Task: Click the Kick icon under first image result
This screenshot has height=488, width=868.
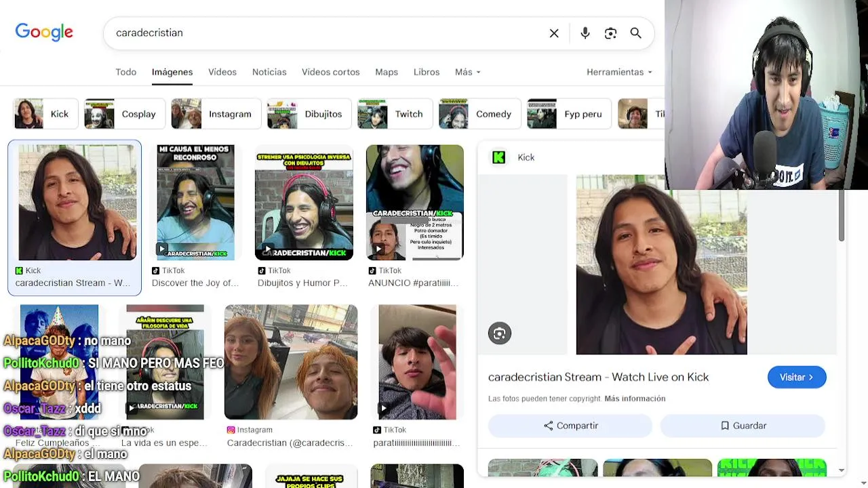Action: pos(19,270)
